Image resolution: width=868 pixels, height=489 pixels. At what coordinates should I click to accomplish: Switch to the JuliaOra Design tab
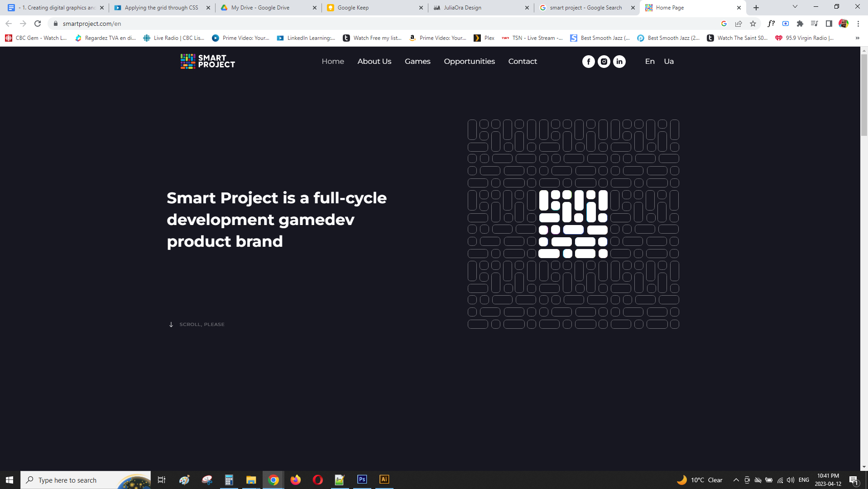pyautogui.click(x=480, y=8)
